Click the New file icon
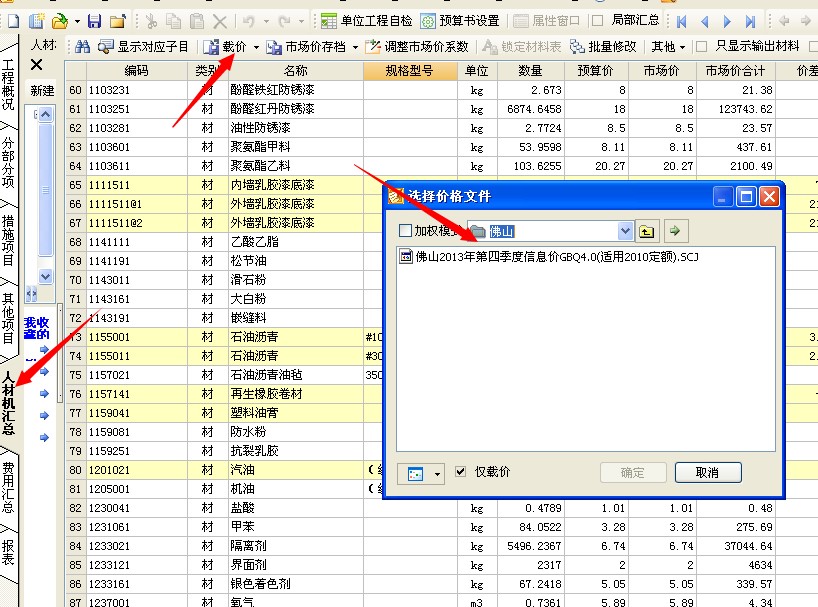This screenshot has width=818, height=607. point(14,21)
